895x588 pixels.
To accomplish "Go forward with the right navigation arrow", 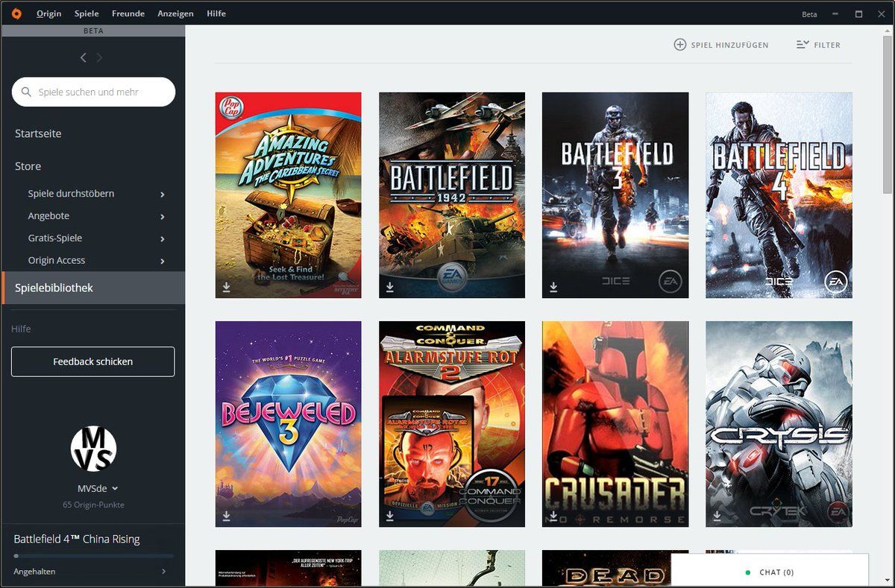I will click(x=100, y=57).
